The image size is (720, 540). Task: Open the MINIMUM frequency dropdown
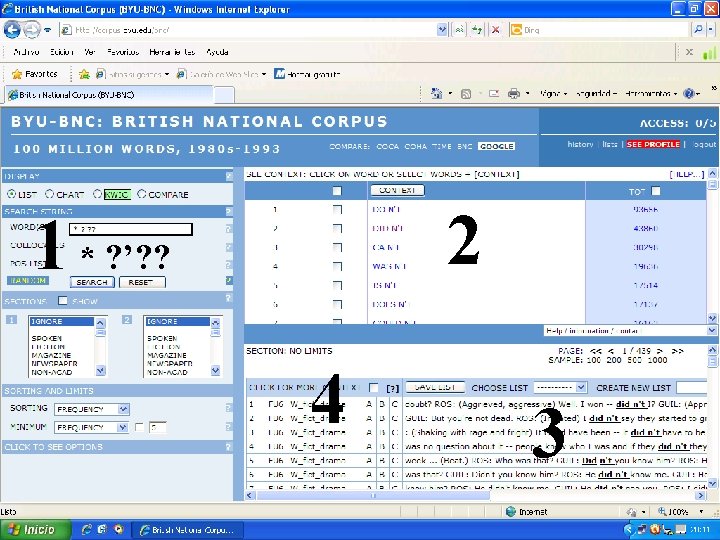point(91,428)
